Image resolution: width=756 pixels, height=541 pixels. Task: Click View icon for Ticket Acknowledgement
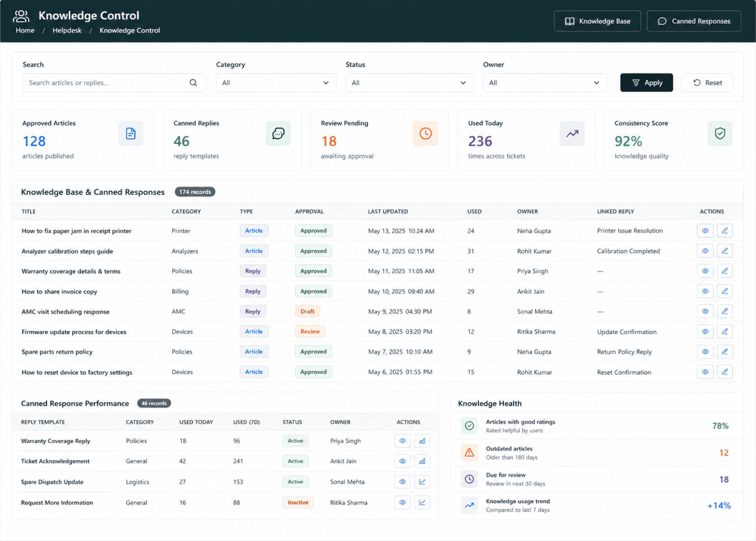tap(402, 461)
